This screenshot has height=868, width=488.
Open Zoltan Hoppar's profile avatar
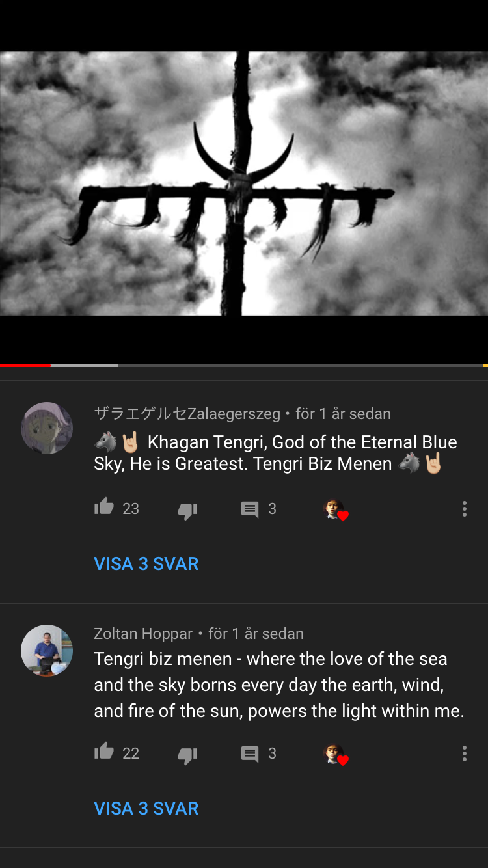[47, 650]
